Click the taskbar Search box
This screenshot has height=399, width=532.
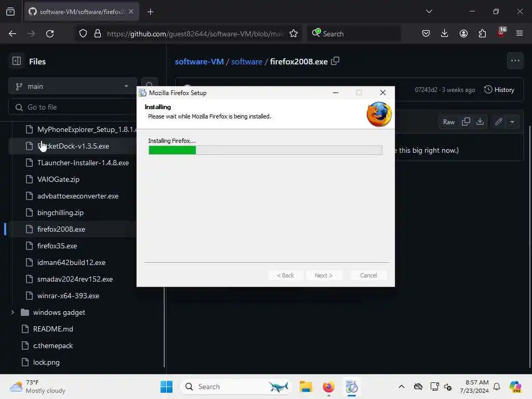point(236,387)
